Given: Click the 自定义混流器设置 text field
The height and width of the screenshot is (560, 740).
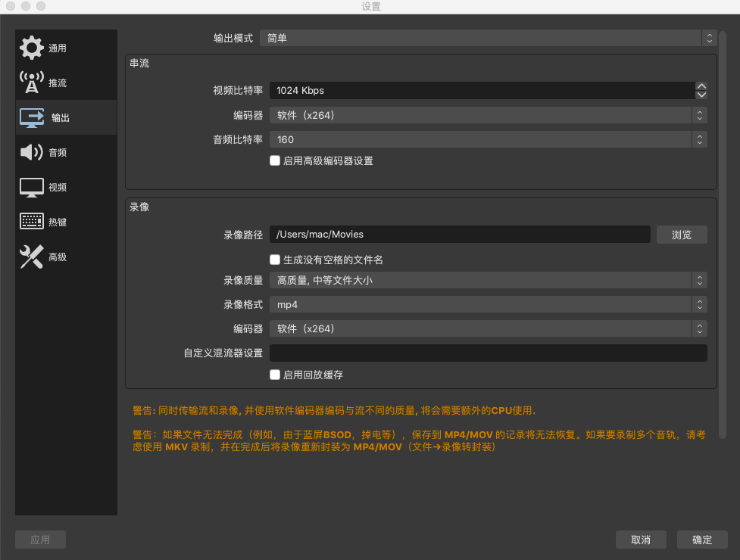Looking at the screenshot, I should [488, 353].
